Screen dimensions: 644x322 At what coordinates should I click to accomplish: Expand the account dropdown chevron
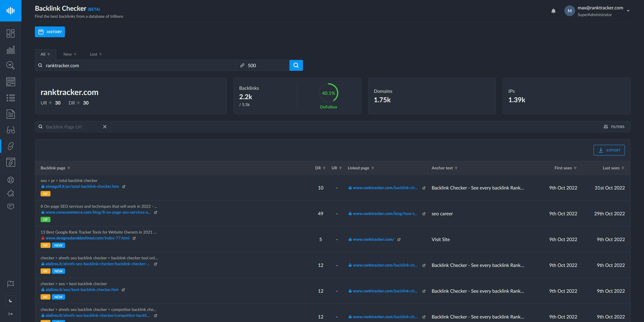tap(628, 11)
